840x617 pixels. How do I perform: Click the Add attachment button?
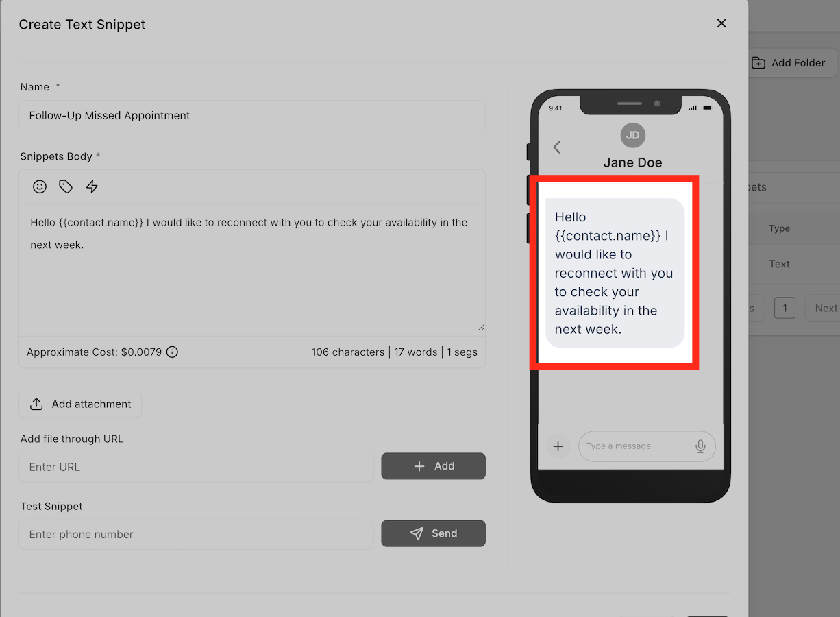pos(80,404)
